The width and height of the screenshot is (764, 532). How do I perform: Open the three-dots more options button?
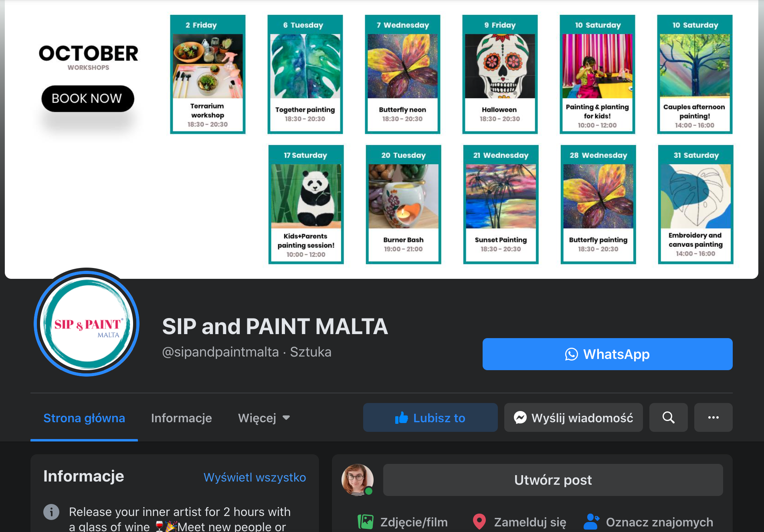(x=713, y=417)
